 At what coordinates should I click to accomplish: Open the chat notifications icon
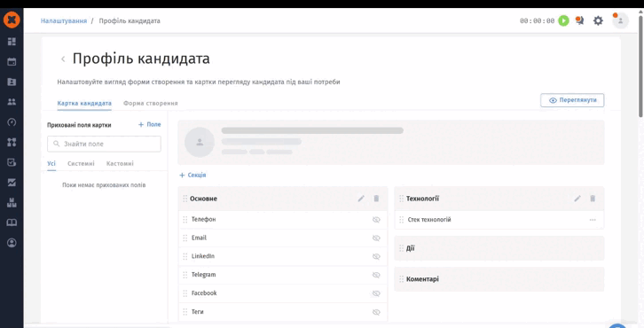point(580,20)
